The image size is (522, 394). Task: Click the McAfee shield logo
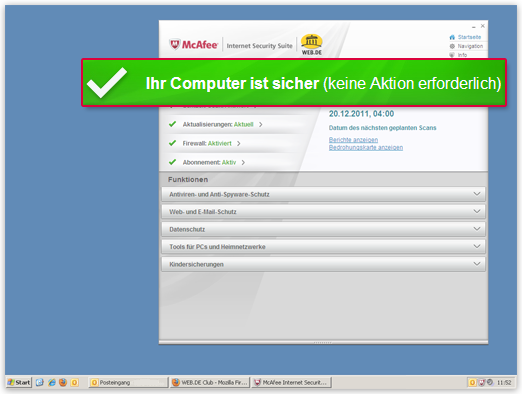(x=175, y=44)
